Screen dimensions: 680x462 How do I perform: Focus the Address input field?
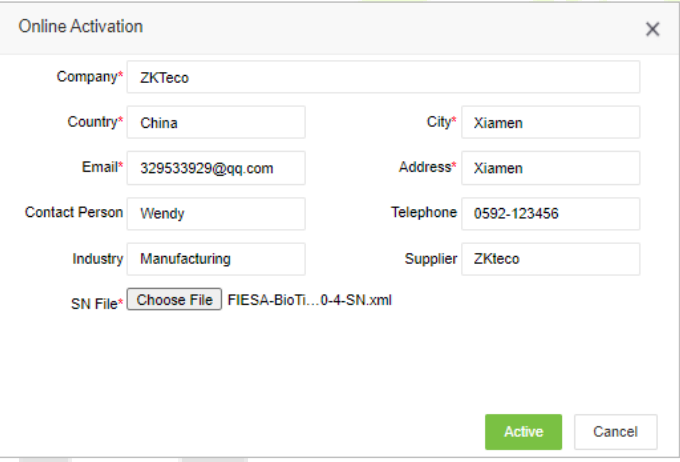tap(551, 168)
